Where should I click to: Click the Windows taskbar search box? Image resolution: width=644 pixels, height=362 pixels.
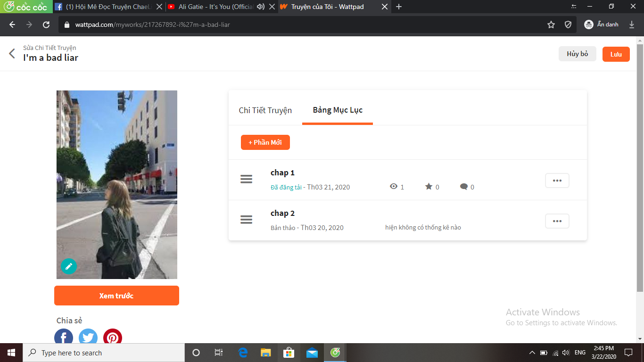pyautogui.click(x=104, y=353)
